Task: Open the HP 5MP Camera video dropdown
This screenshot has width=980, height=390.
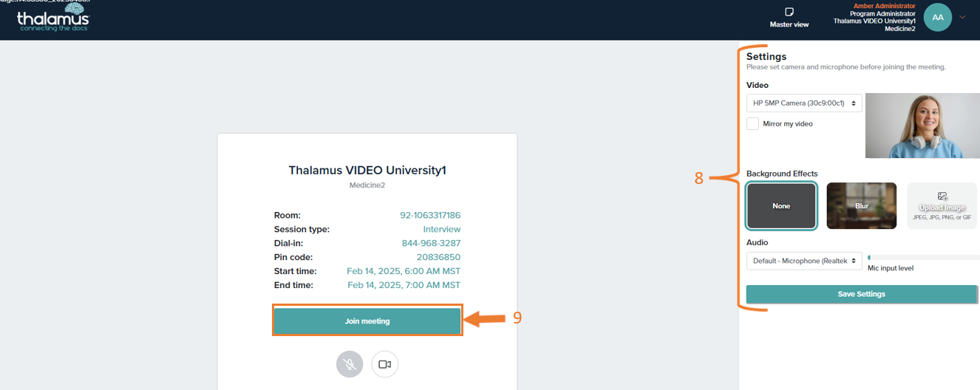Action: [x=804, y=103]
